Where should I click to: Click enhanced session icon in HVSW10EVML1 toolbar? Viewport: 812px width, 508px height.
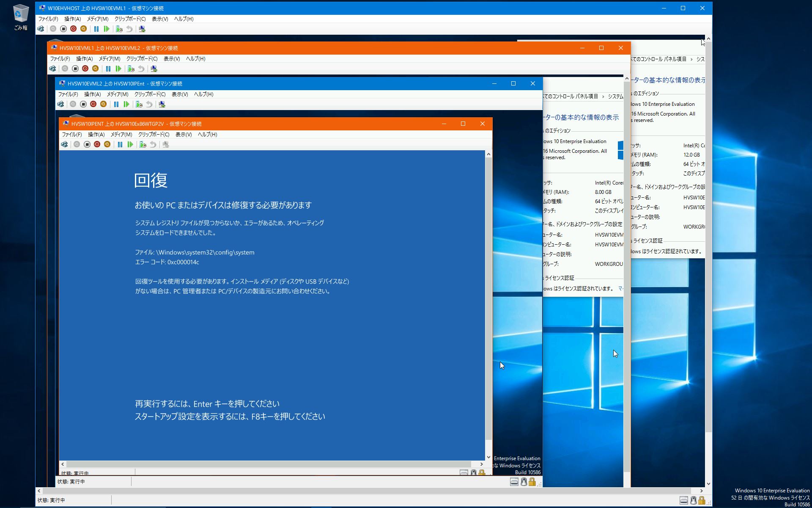[x=142, y=29]
